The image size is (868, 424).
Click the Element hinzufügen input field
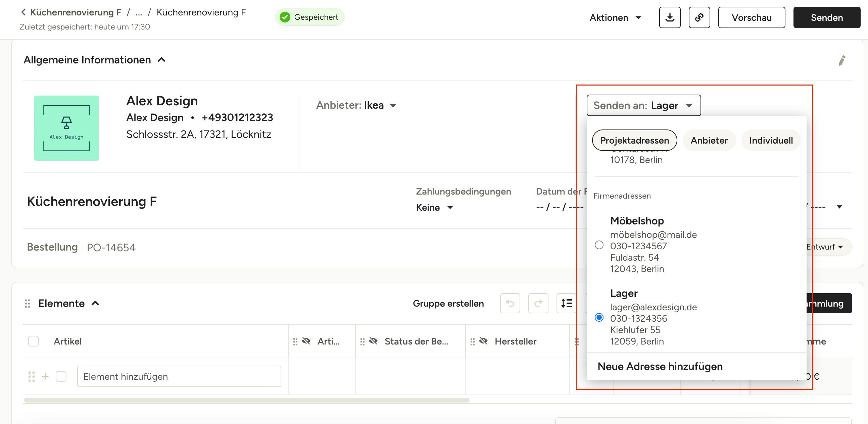click(x=179, y=376)
